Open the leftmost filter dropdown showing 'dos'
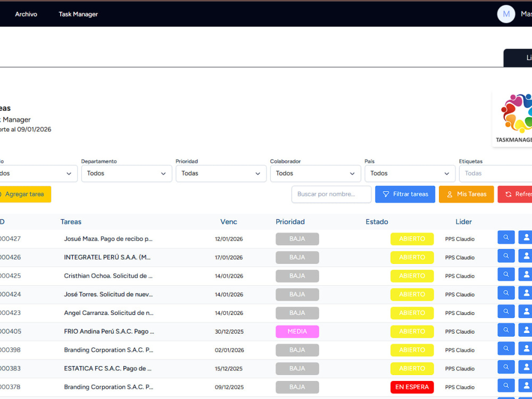Viewport: 532px width, 399px height. (38, 173)
